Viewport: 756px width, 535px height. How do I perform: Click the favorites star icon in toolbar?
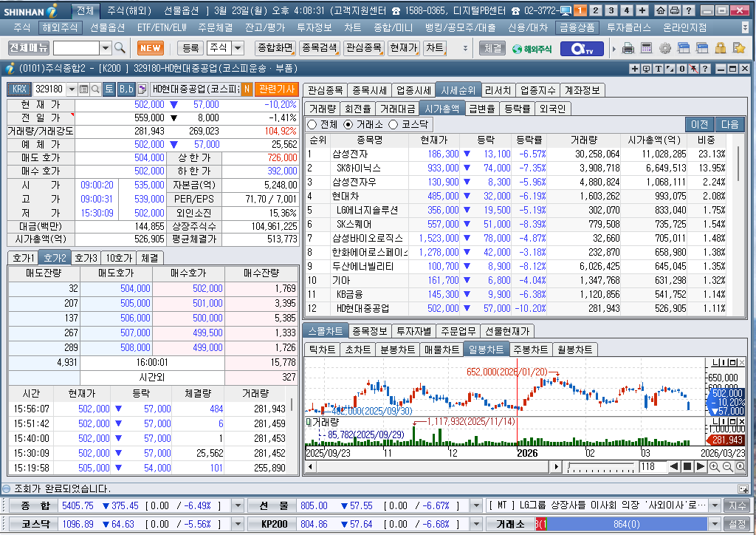click(738, 48)
